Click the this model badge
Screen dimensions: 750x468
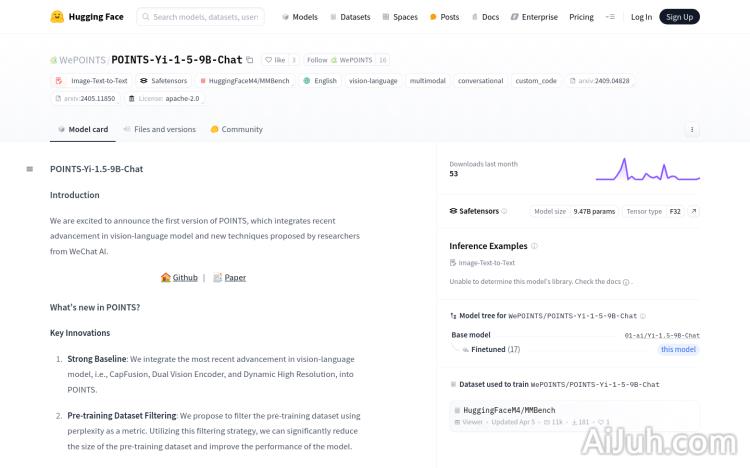(x=678, y=349)
